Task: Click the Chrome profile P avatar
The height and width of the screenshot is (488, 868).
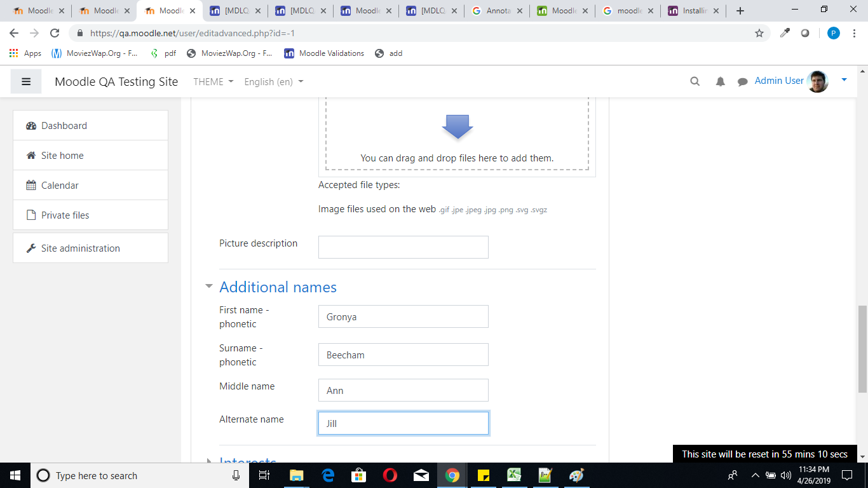Action: (833, 33)
